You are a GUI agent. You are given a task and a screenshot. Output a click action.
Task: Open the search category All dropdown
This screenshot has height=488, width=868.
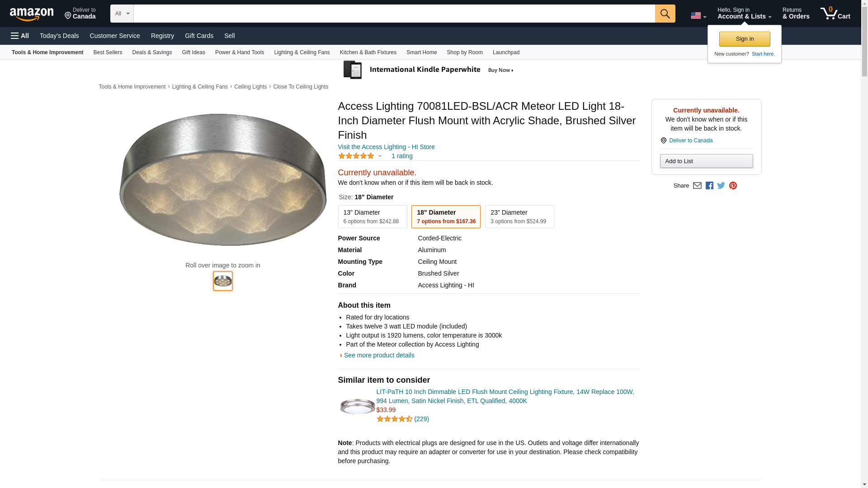click(122, 14)
